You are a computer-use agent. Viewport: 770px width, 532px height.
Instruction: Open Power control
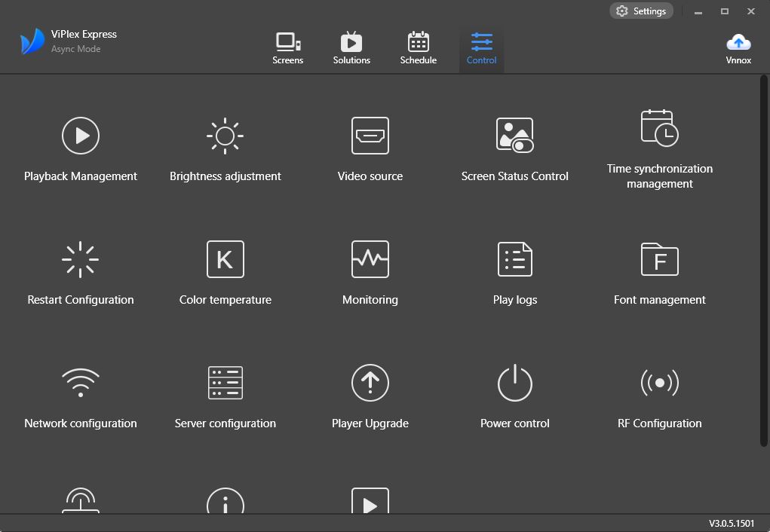point(515,383)
